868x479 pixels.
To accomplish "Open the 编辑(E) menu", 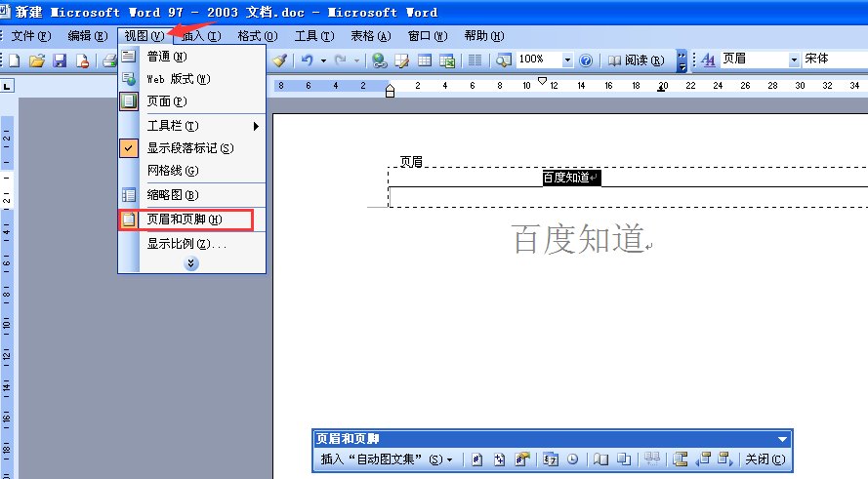I will [88, 36].
